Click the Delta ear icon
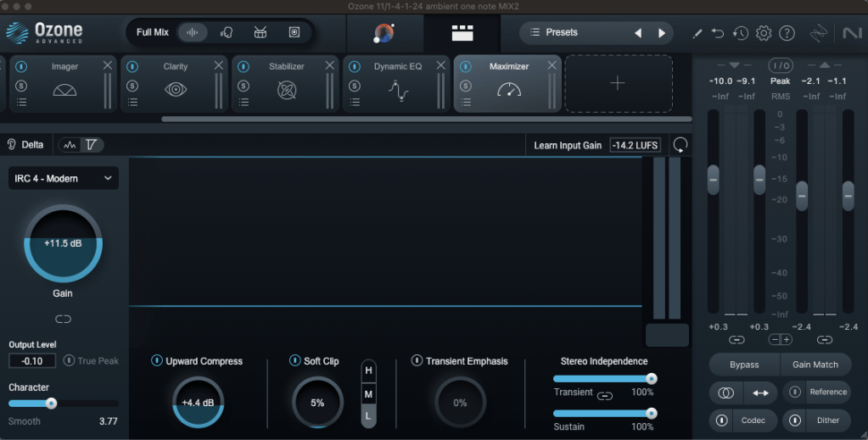This screenshot has width=868, height=440. click(13, 145)
